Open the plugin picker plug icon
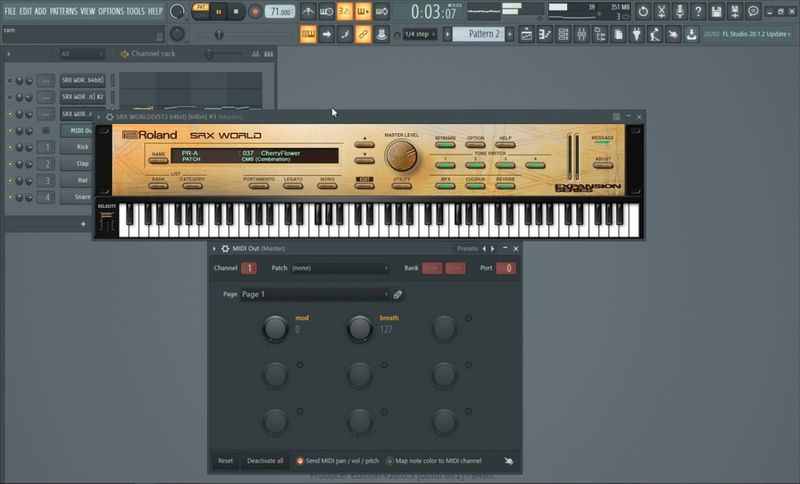800x484 pixels. click(637, 34)
